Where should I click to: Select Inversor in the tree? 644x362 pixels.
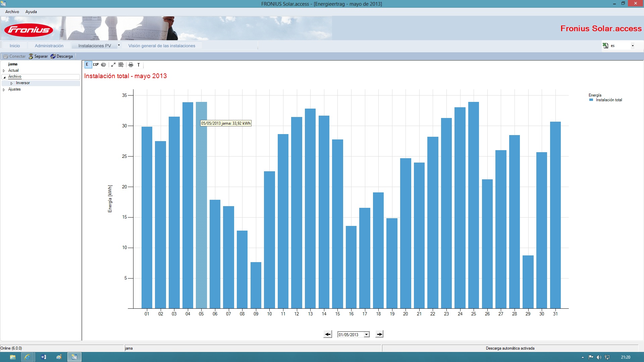tap(23, 83)
